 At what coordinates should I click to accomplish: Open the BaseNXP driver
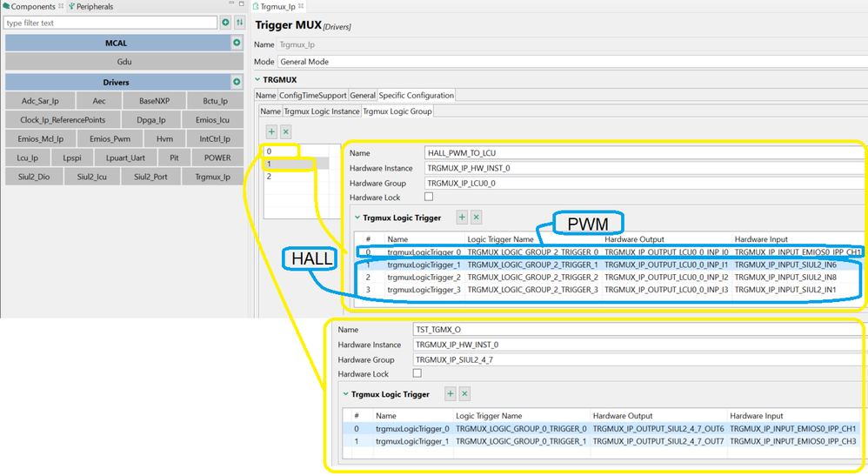pyautogui.click(x=155, y=101)
